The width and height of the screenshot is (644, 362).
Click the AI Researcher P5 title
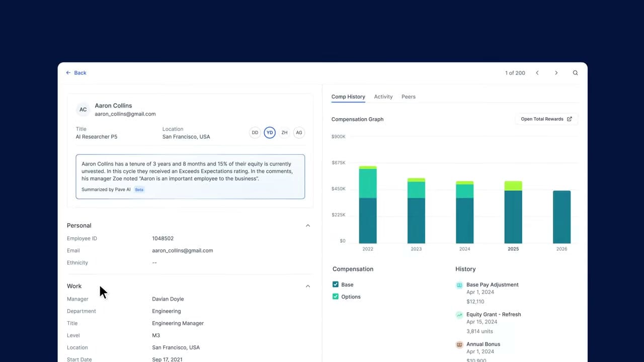[x=97, y=137]
